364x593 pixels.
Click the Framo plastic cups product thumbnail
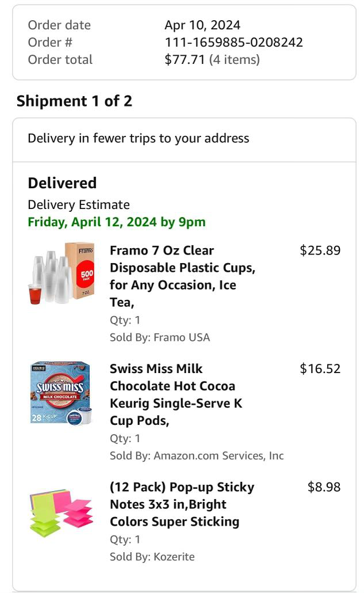click(x=62, y=273)
